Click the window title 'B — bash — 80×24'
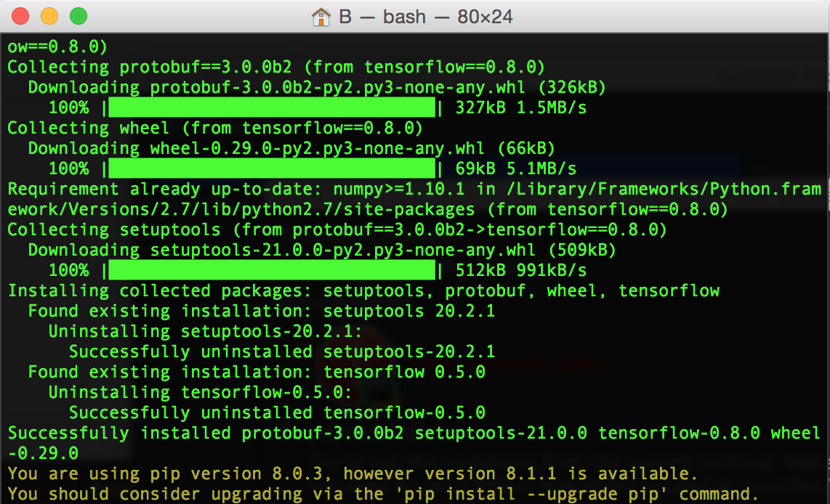Screen dimensions: 830x504 coord(426,17)
